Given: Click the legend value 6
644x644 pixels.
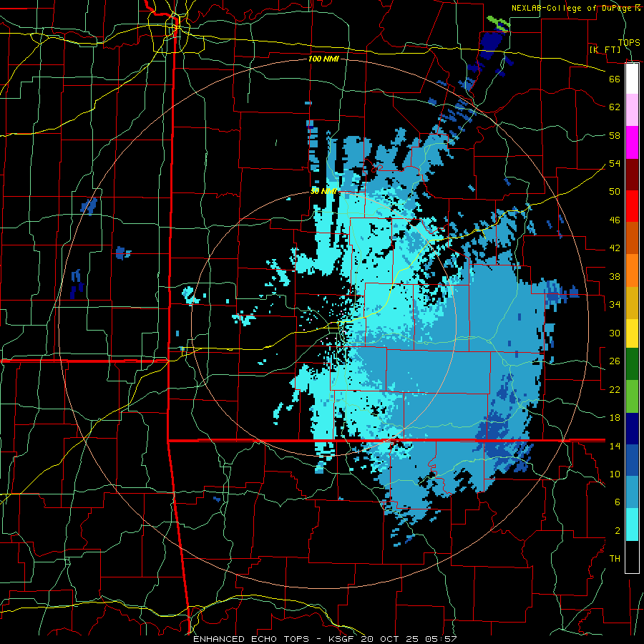Looking at the screenshot, I should (617, 502).
